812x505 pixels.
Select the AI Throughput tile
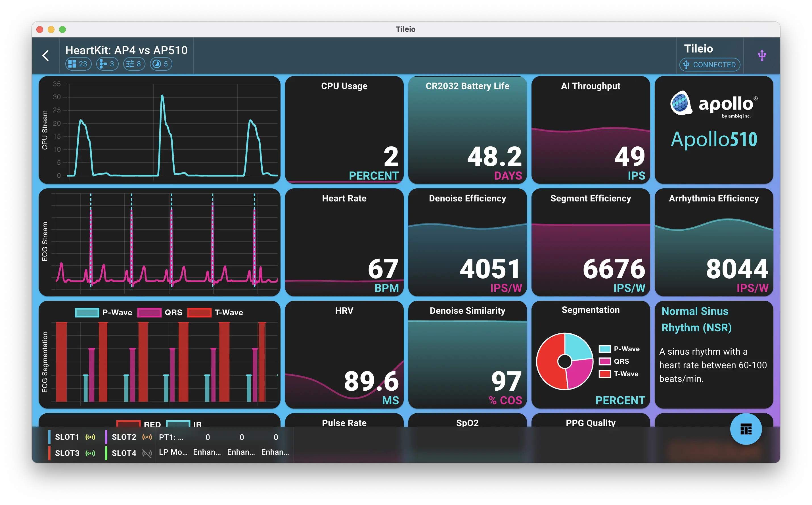point(591,130)
